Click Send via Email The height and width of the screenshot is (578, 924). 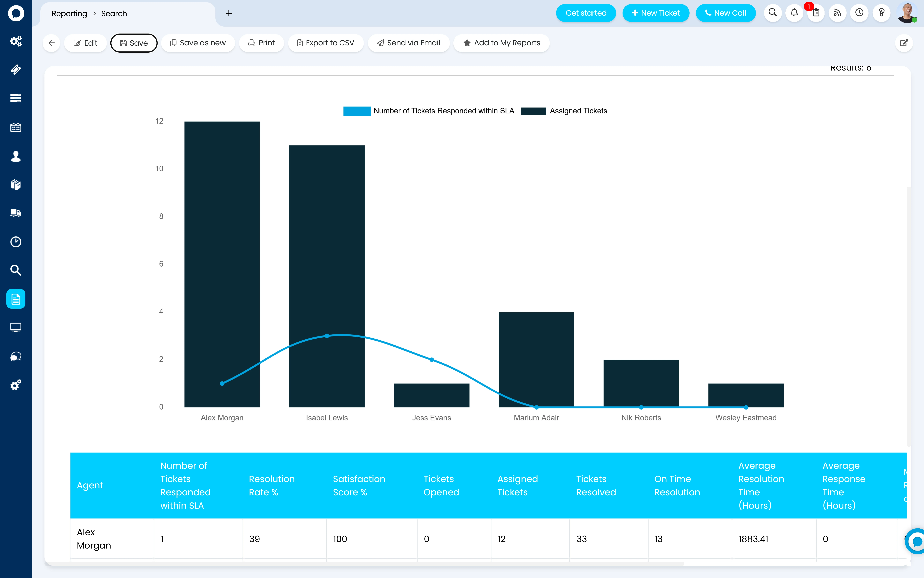pyautogui.click(x=409, y=43)
